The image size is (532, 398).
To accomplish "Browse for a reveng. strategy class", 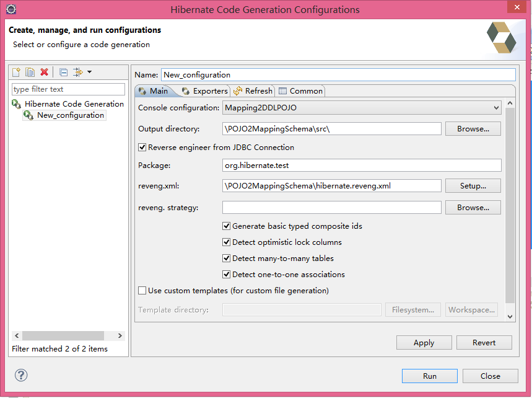I will click(x=473, y=208).
